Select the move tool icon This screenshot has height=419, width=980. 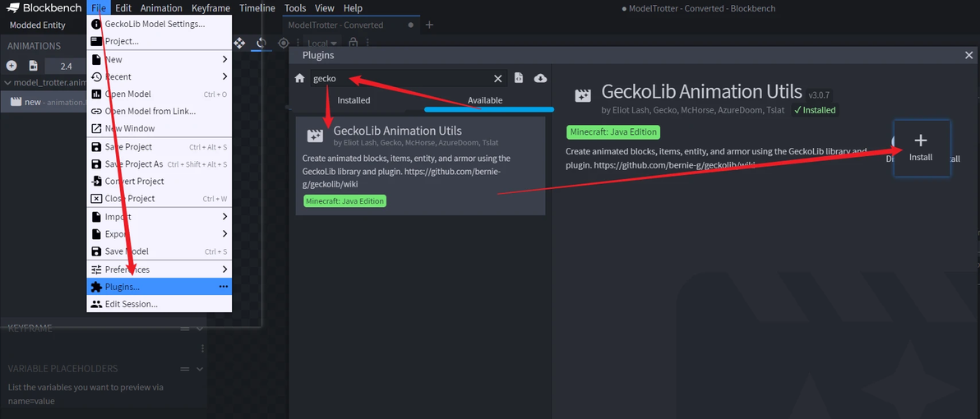pyautogui.click(x=240, y=43)
